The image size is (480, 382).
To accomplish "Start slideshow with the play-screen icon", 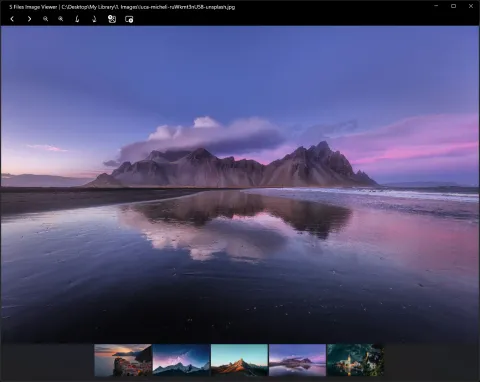I will tap(129, 19).
